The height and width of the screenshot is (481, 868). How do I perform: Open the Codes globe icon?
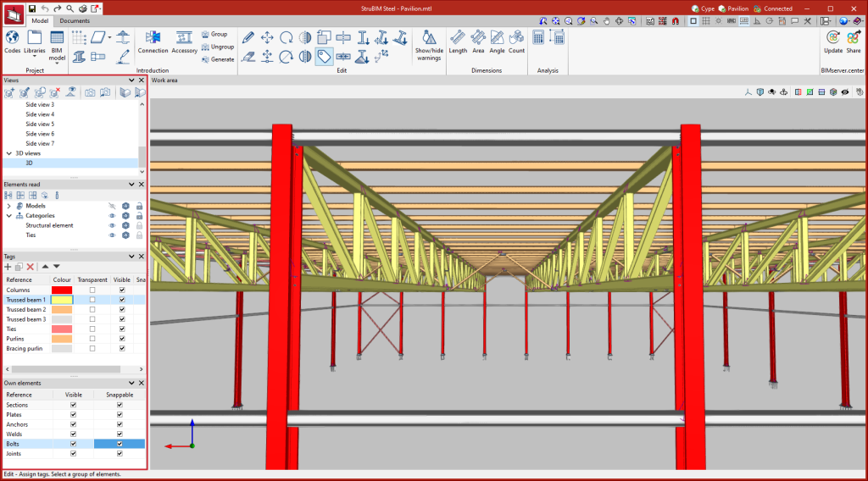point(12,39)
